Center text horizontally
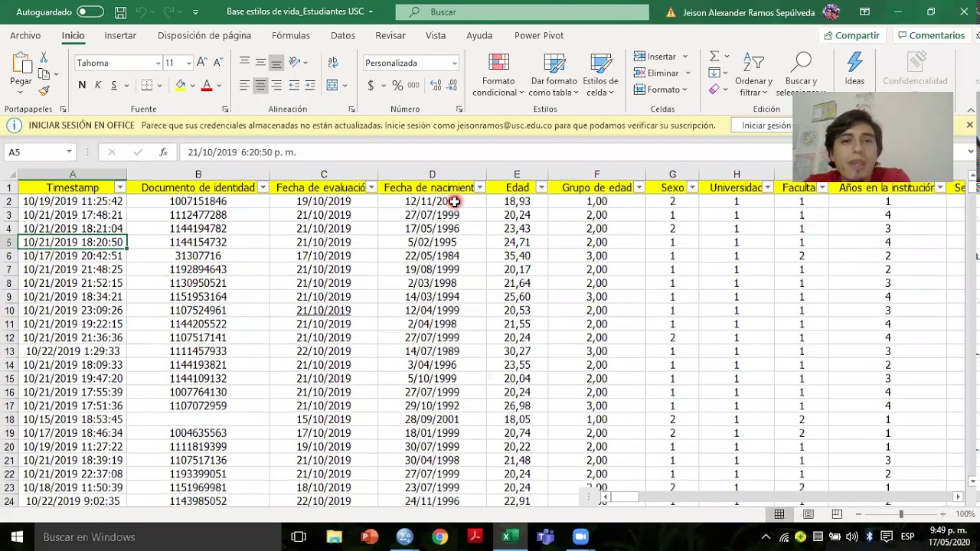The width and height of the screenshot is (980, 551). [x=260, y=85]
